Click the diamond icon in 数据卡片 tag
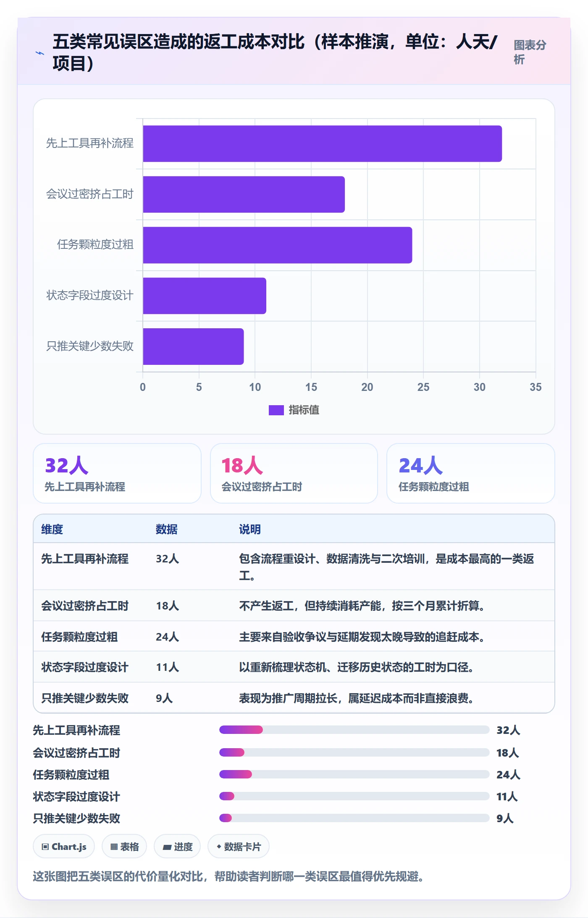588x918 pixels. pos(219,847)
